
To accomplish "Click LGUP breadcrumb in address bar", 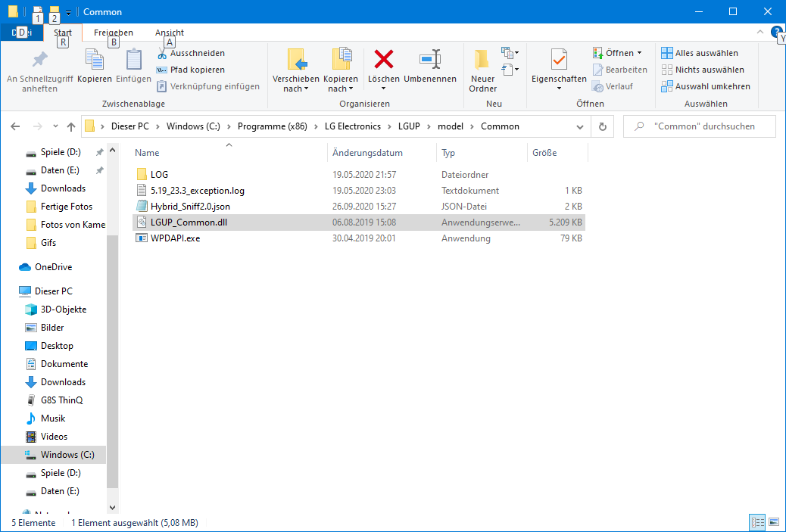I will [409, 126].
